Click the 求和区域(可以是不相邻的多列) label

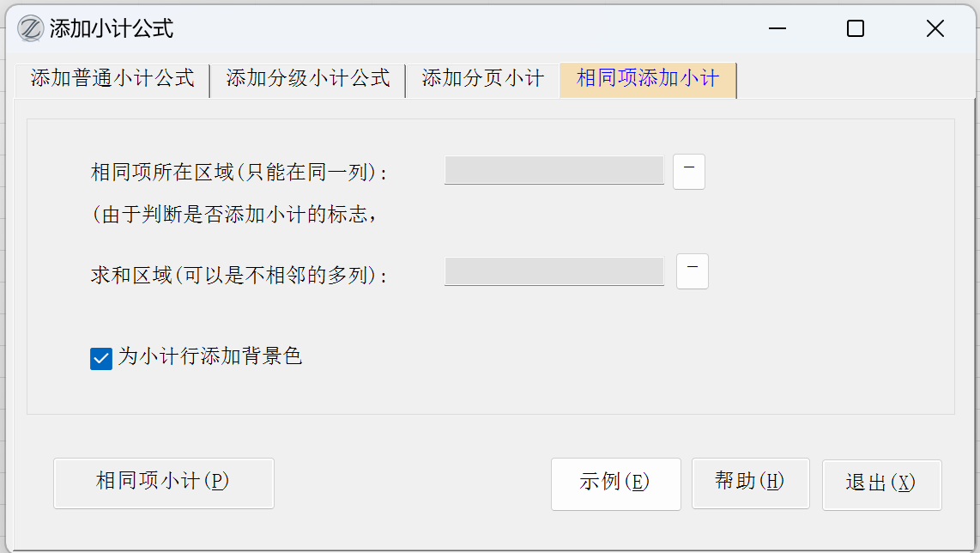(239, 276)
